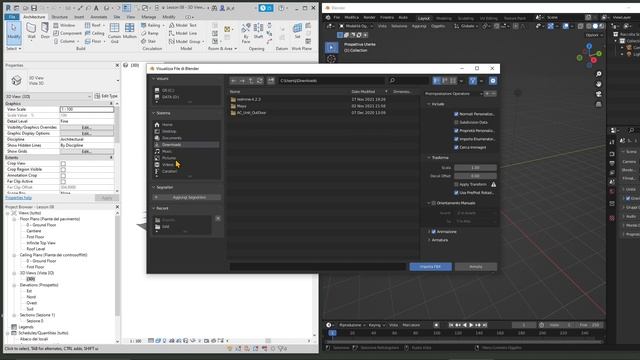Open the Manage ribbon tab in Revit
Image resolution: width=640 pixels, height=360 pixels.
(149, 17)
